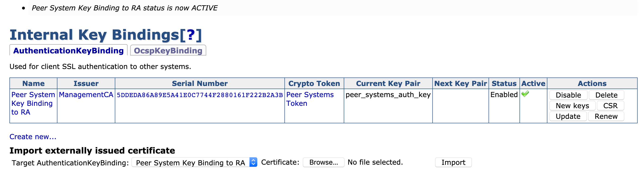
Task: Expand the Target AuthenticationKeyBinding dropdown
Action: pos(194,163)
